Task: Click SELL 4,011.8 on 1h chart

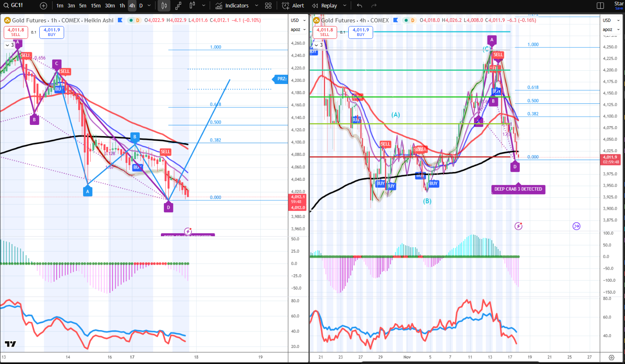Action: pos(16,32)
